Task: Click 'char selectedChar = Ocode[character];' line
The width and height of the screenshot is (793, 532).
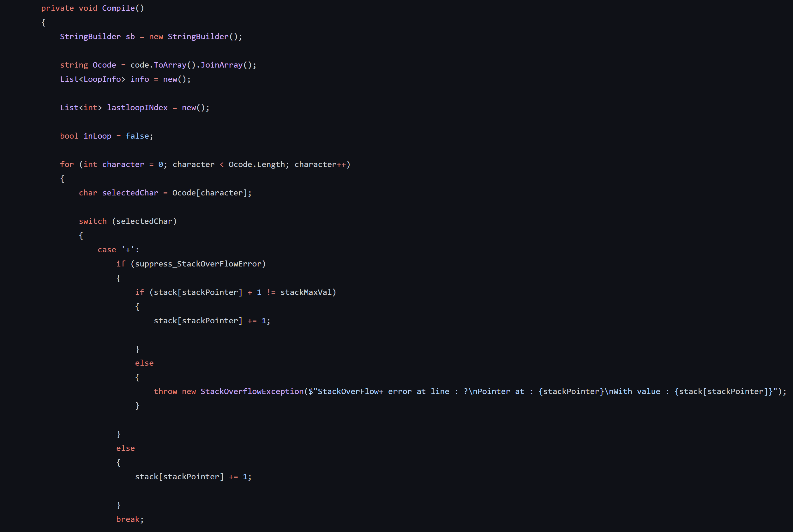Action: (165, 193)
